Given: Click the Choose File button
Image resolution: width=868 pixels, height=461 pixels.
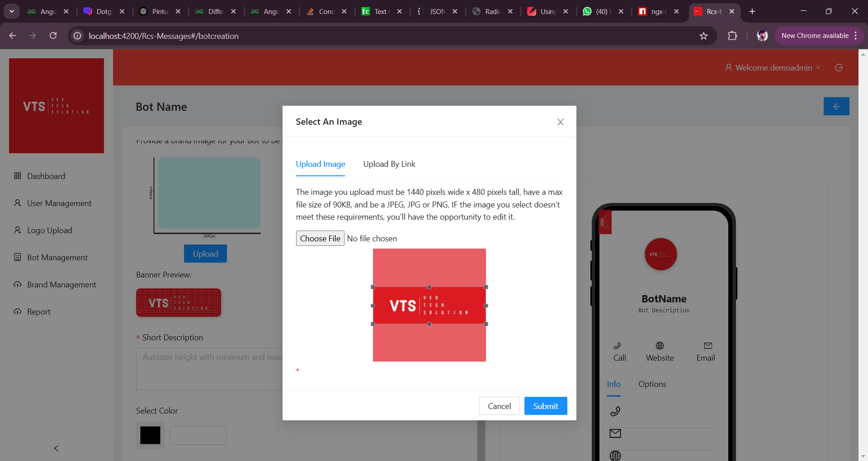Looking at the screenshot, I should point(320,238).
